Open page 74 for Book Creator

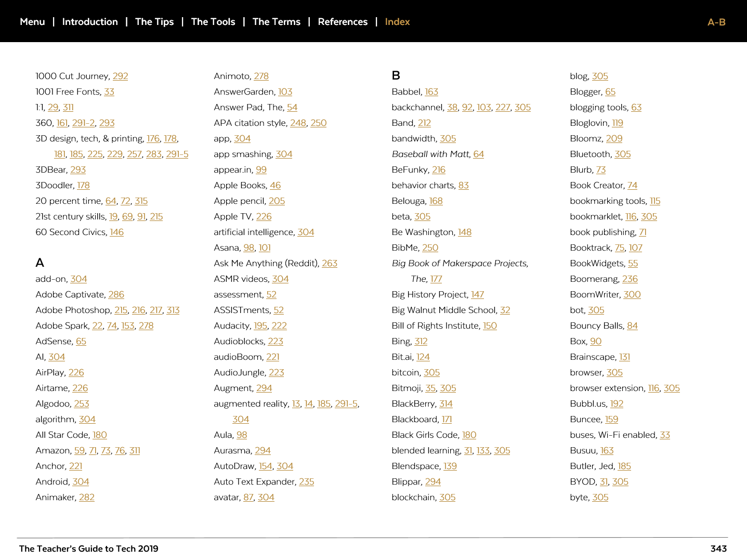[632, 185]
